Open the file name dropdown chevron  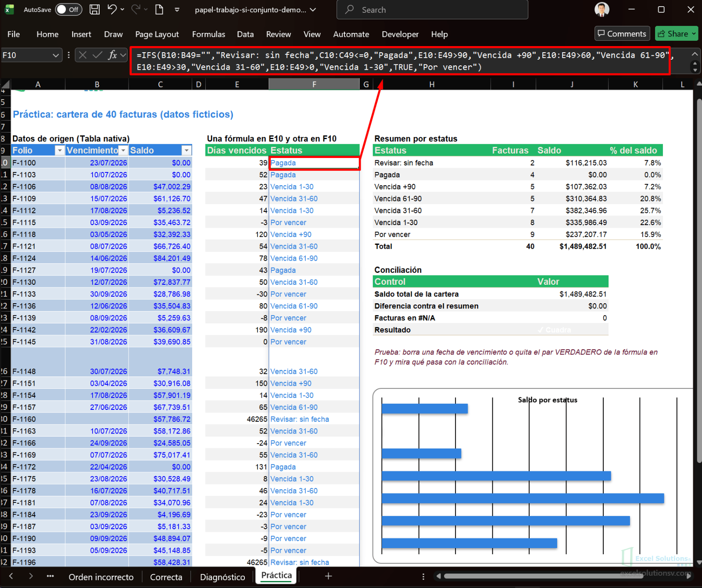[313, 10]
